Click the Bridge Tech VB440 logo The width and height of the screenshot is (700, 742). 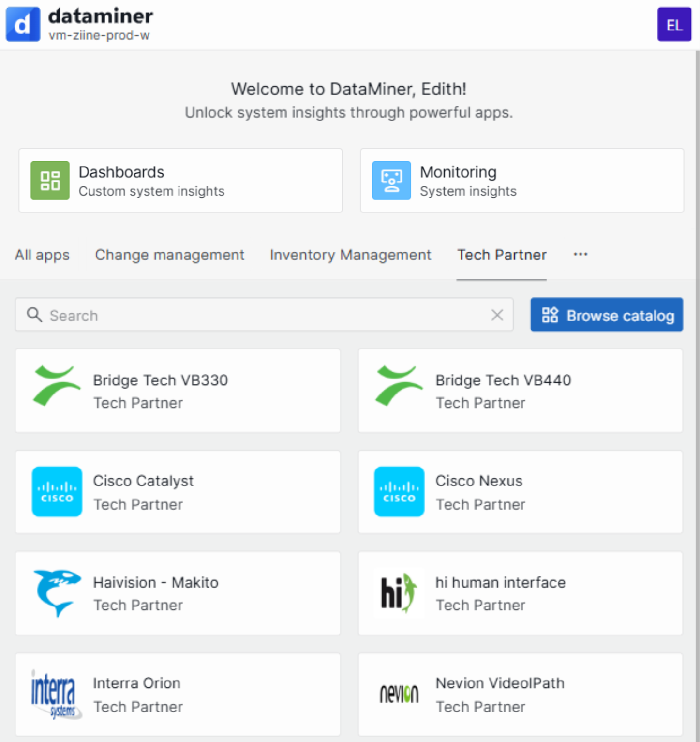click(399, 386)
